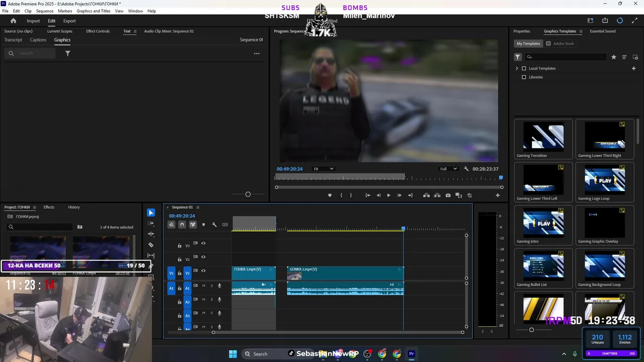Open the Sequence menu
Viewport: 644px width, 362px height.
pyautogui.click(x=45, y=11)
